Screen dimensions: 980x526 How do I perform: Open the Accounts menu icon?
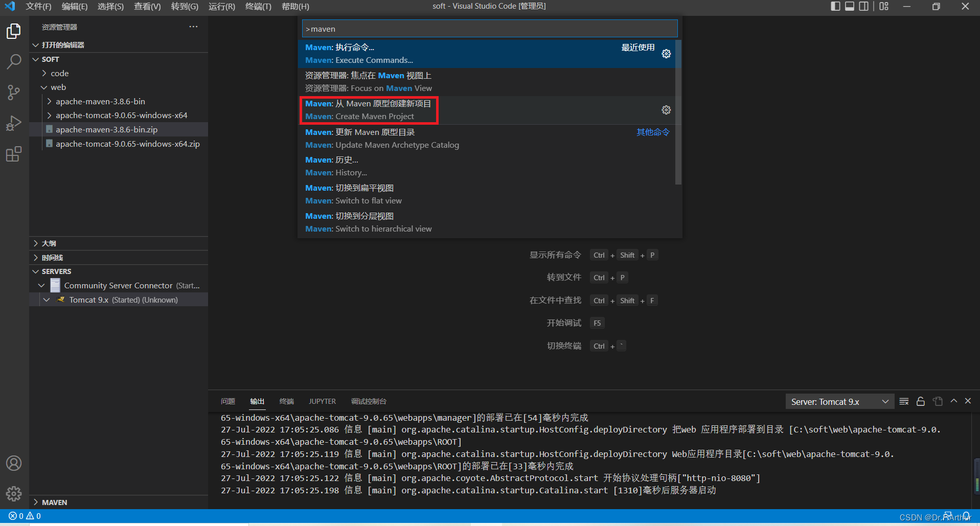click(x=14, y=463)
